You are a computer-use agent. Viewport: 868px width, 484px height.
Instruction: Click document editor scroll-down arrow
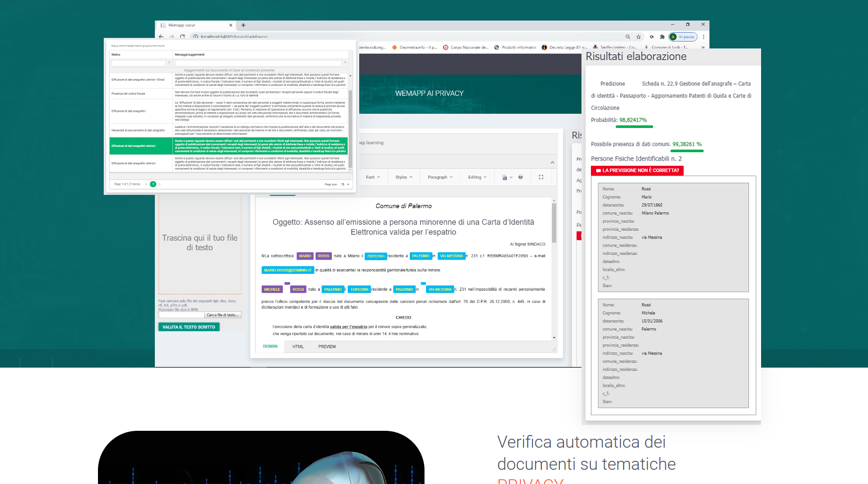pyautogui.click(x=554, y=338)
